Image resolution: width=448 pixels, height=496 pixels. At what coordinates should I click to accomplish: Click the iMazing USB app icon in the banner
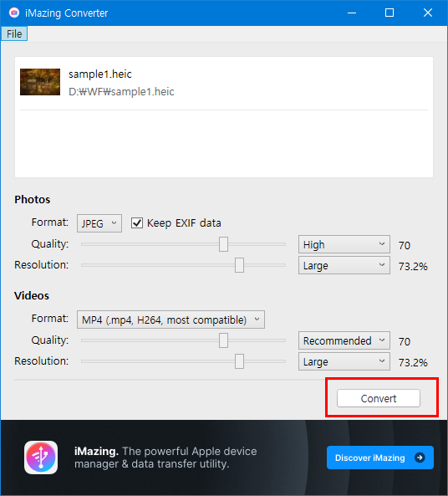tap(41, 458)
